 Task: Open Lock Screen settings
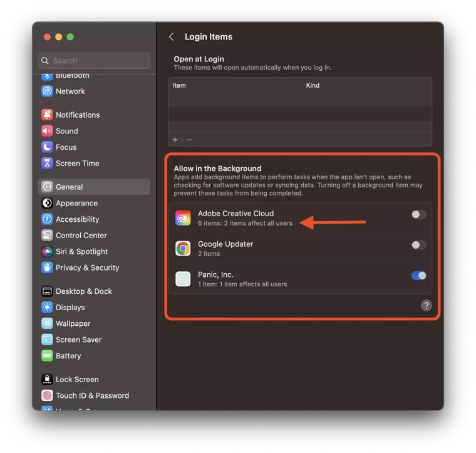(94, 379)
